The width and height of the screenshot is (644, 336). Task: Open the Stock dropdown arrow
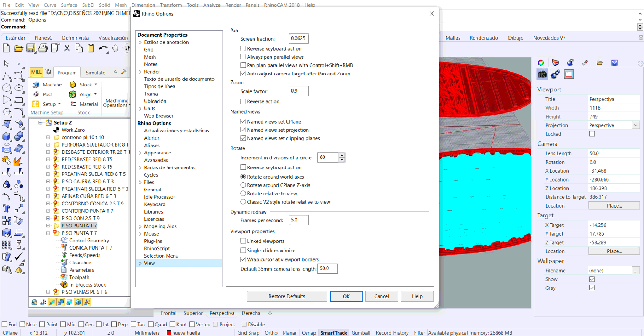(x=96, y=85)
